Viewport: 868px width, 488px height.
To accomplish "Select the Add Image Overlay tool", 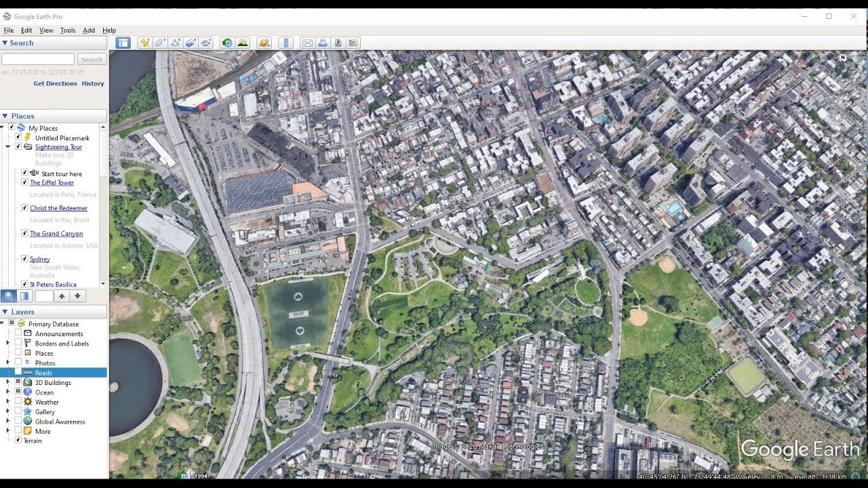I will [191, 43].
